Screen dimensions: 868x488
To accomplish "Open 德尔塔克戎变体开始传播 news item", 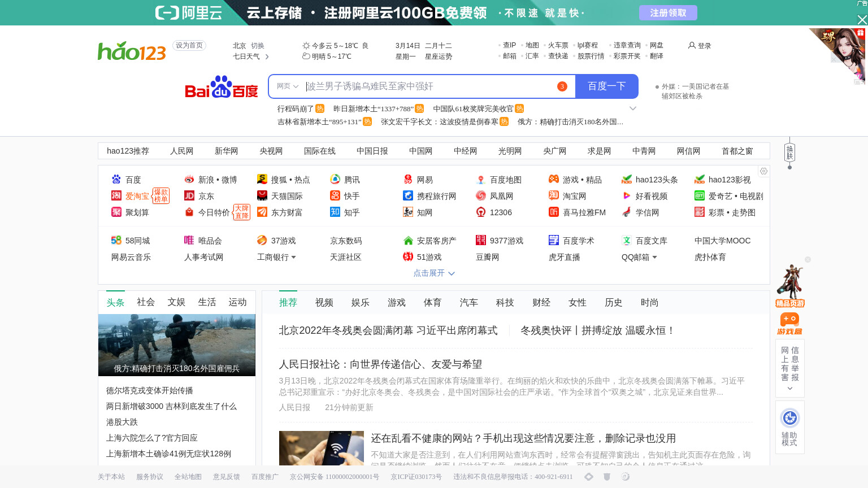I will pyautogui.click(x=150, y=390).
